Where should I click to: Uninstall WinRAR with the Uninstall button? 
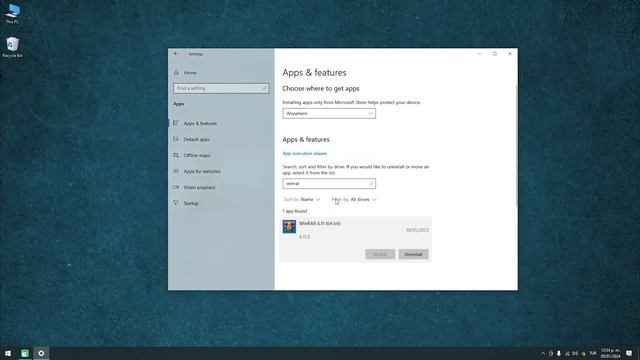coord(413,254)
